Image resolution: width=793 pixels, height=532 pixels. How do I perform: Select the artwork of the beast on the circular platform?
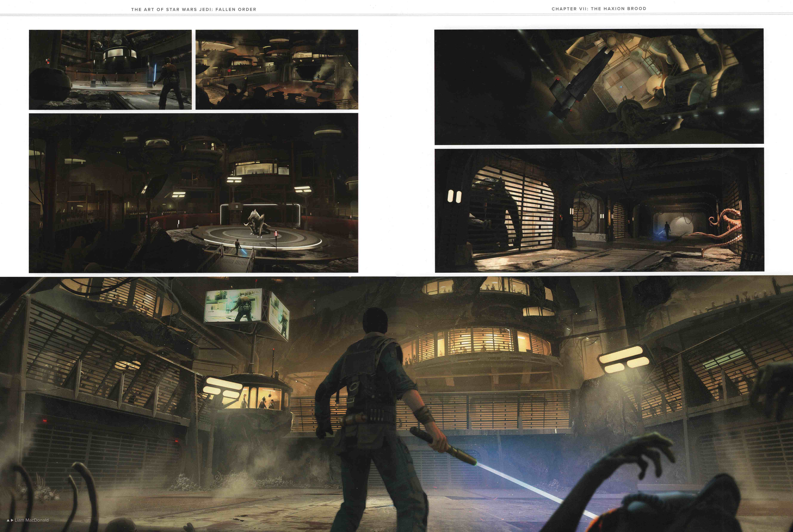pos(193,193)
